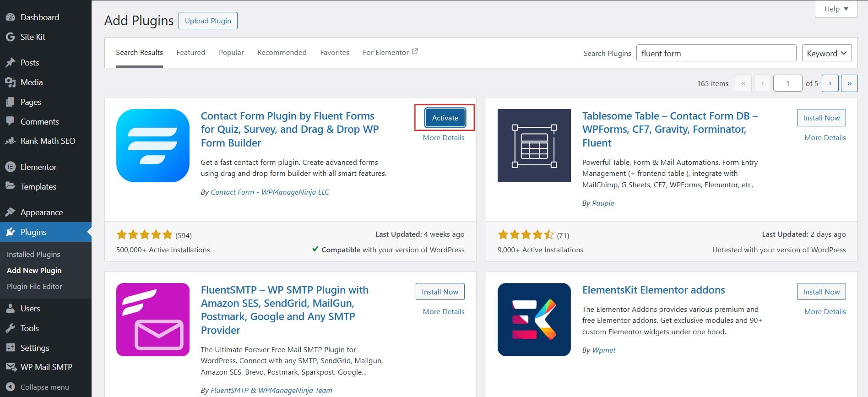Open the Contact Form Plugin by Fluent Forms title
Image resolution: width=868 pixels, height=397 pixels.
point(290,130)
